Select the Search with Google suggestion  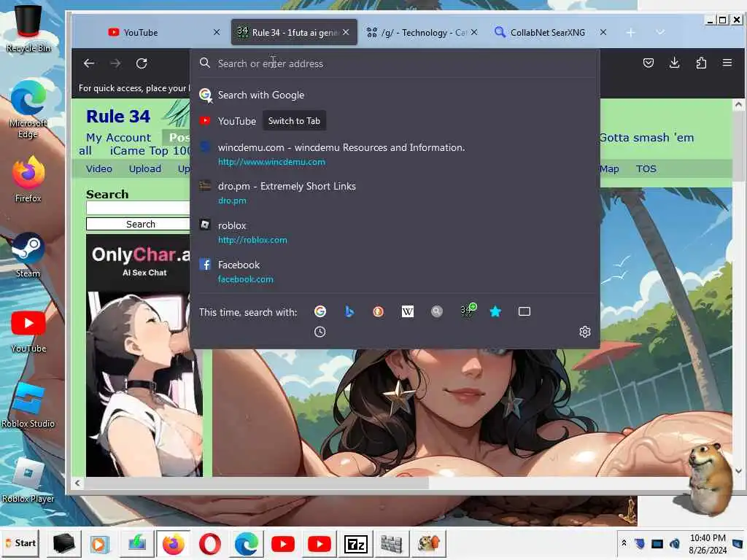(395, 95)
